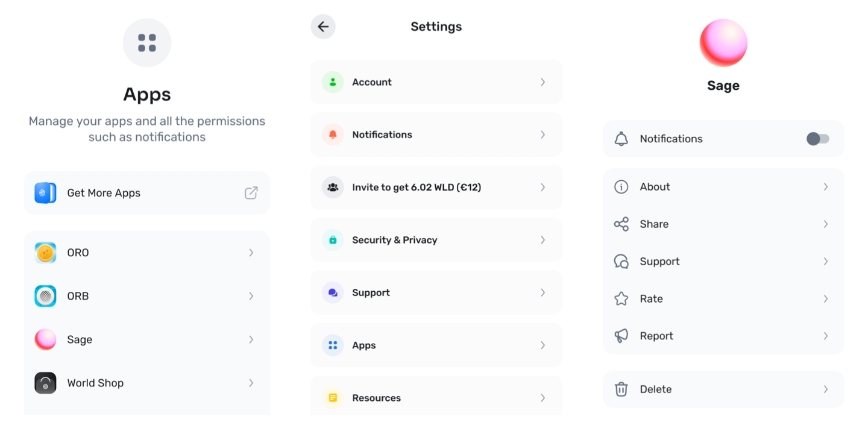Click the Rate star icon

[621, 298]
